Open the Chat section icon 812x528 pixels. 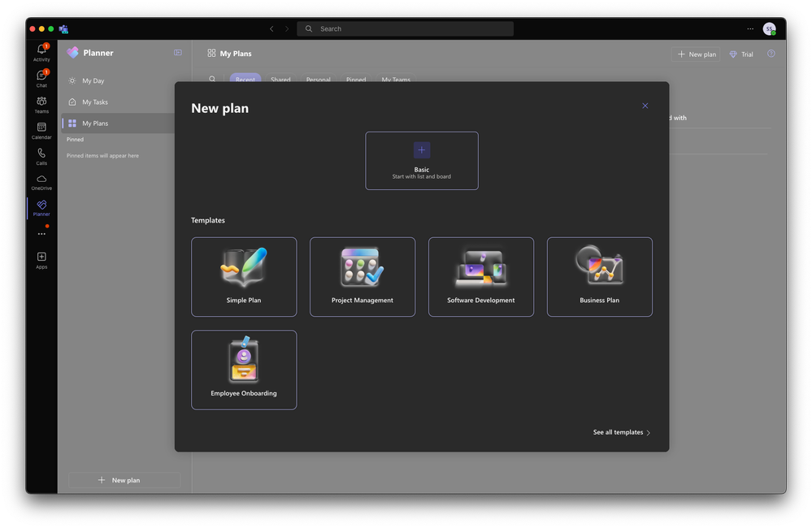click(x=41, y=78)
